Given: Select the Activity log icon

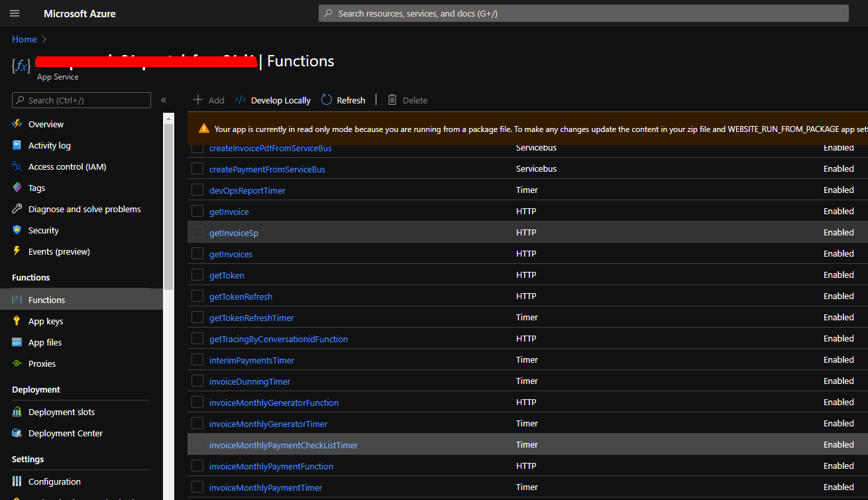Looking at the screenshot, I should [17, 145].
